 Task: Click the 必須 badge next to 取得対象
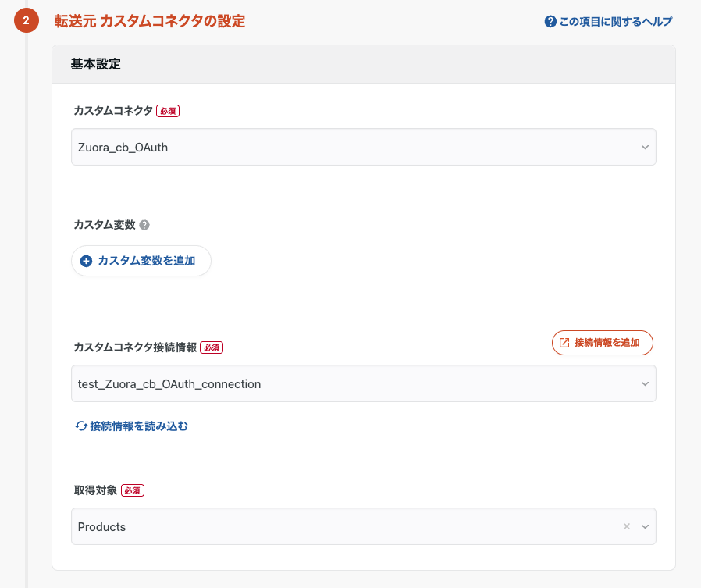coord(133,490)
